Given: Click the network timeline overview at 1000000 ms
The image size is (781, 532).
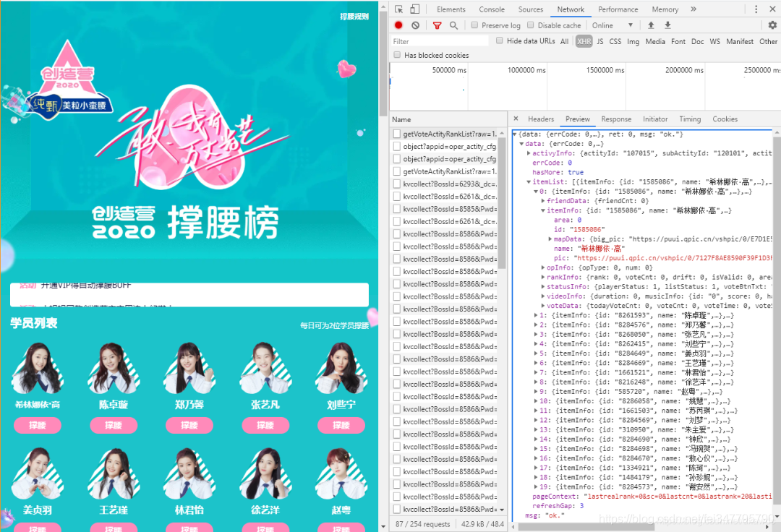Looking at the screenshot, I should pyautogui.click(x=526, y=70).
